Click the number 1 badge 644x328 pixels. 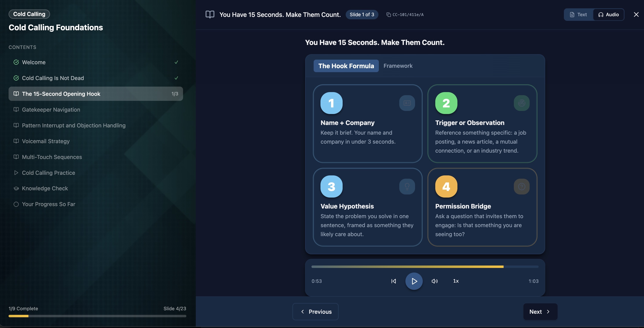tap(331, 103)
